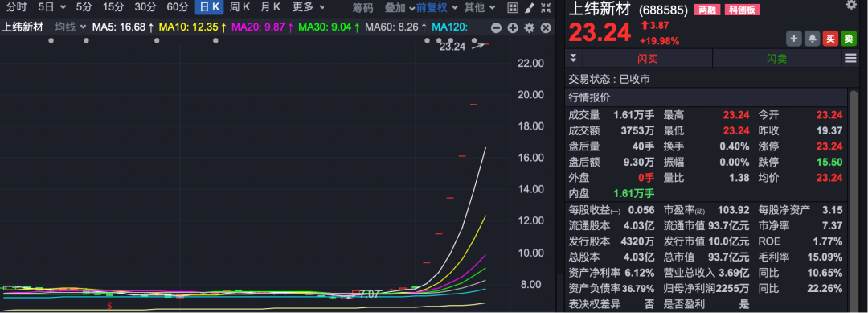Expand the 更多 periods dropdown
Screen dimensions: 868x313
(322, 8)
